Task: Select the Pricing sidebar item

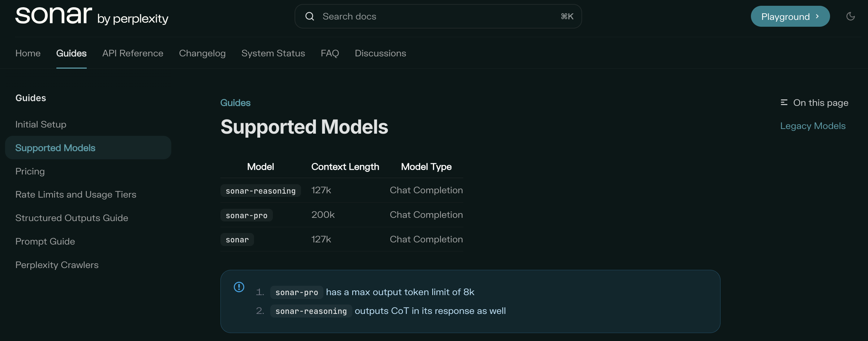Action: click(30, 171)
